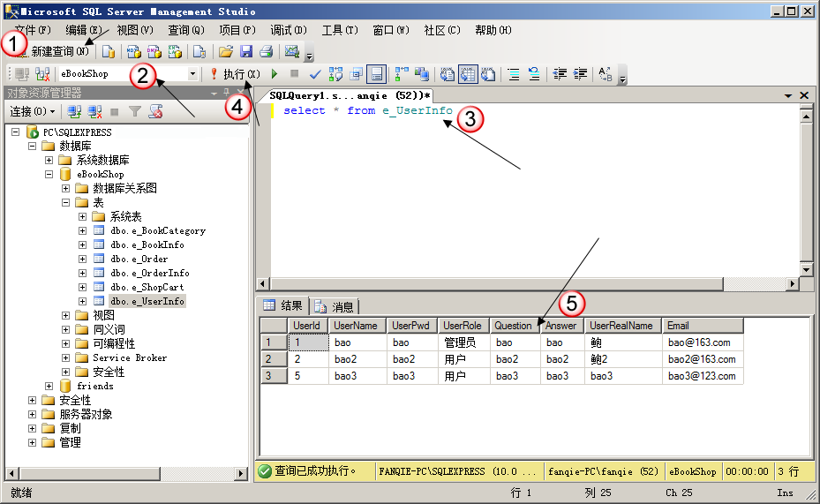Click the Email column header

703,326
